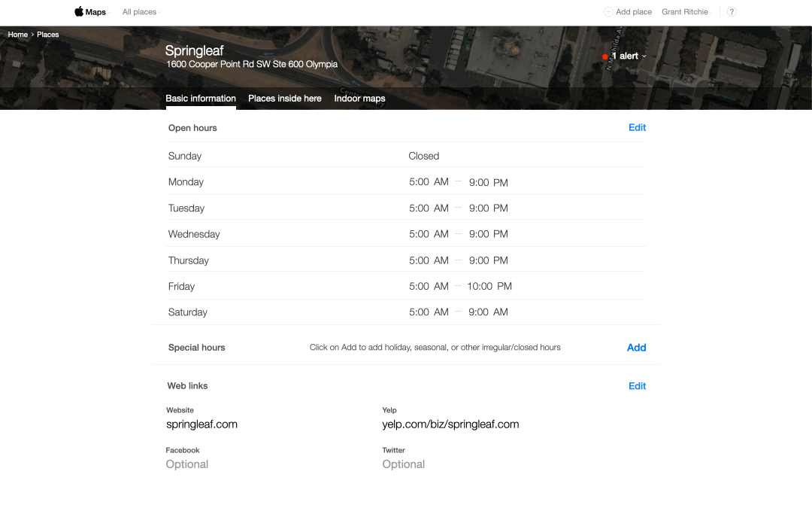Open the All places dropdown
The width and height of the screenshot is (812, 508).
[141, 12]
